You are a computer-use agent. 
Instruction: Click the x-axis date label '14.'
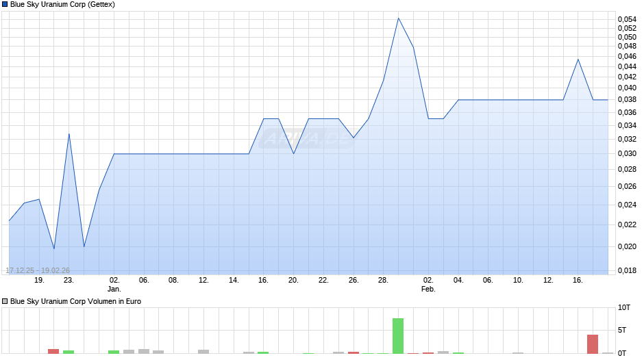[234, 281]
